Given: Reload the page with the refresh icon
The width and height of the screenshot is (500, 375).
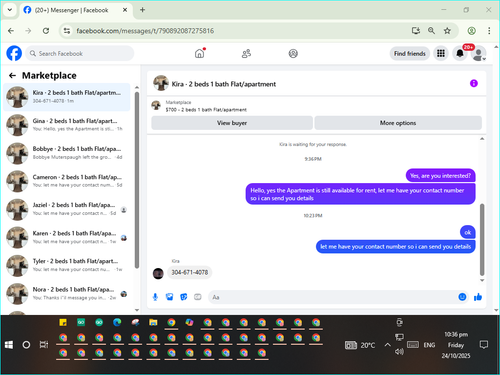Looking at the screenshot, I should pyautogui.click(x=46, y=31).
